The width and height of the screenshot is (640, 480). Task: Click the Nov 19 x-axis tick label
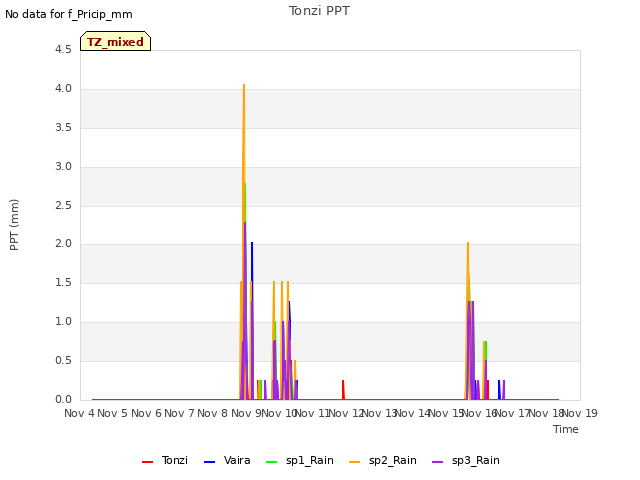click(580, 413)
